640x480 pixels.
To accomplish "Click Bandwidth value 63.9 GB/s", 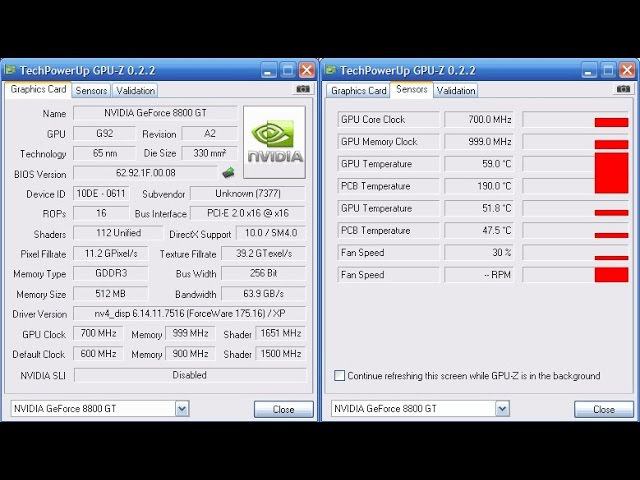I will click(x=264, y=293).
